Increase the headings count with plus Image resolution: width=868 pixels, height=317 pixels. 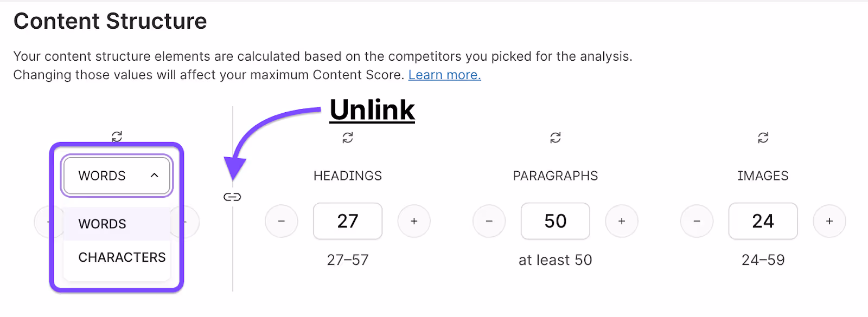[414, 221]
